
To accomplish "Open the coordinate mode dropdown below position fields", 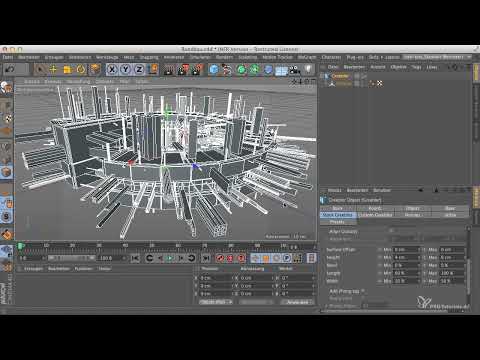I will [x=216, y=302].
